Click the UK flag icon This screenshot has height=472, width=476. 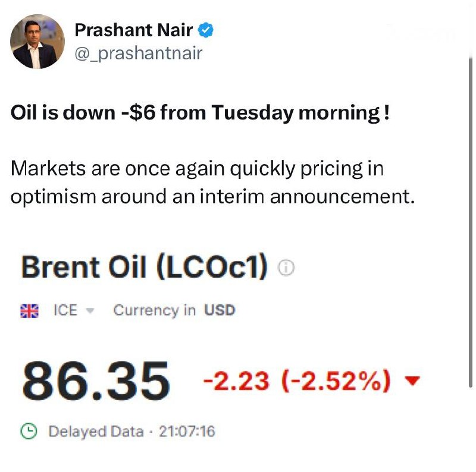pos(29,311)
